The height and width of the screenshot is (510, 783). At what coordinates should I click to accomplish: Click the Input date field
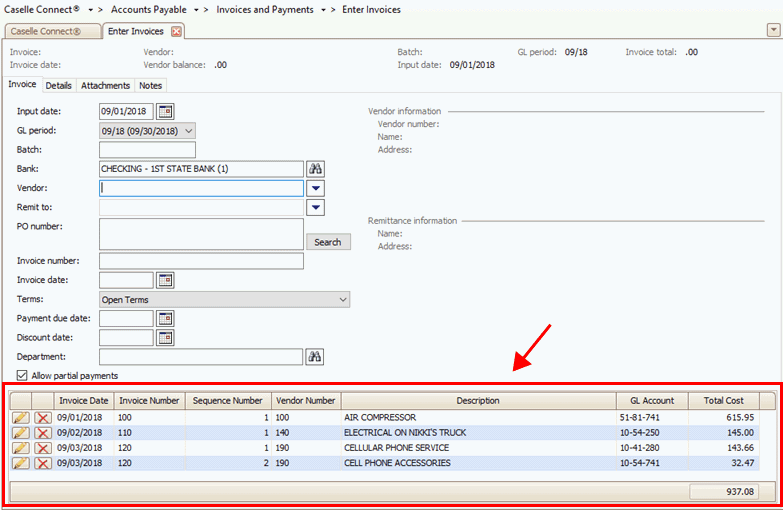pyautogui.click(x=126, y=111)
